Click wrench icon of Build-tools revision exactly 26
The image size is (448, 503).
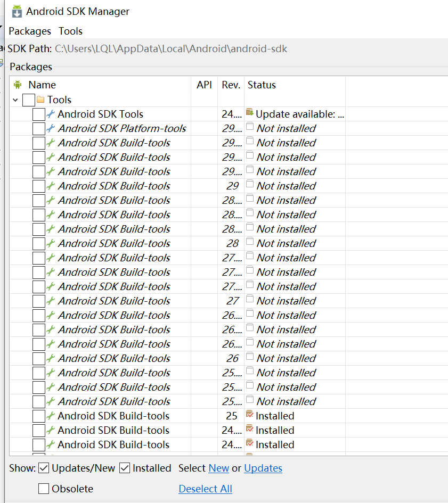[x=51, y=358]
